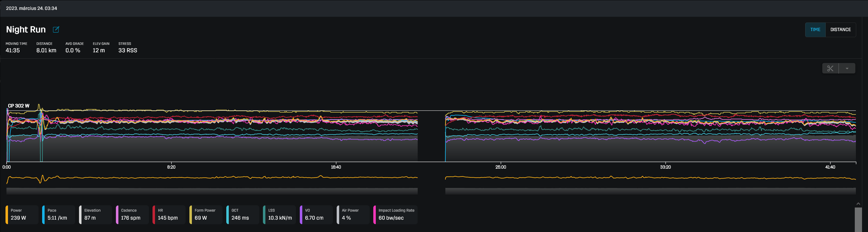Toggle Air Power metric chip
The image size is (868, 232).
tap(353, 214)
